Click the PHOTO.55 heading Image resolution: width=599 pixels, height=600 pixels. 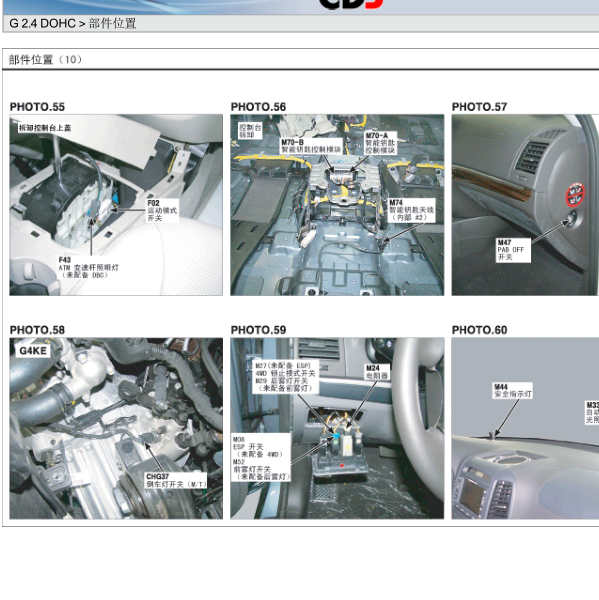[37, 107]
